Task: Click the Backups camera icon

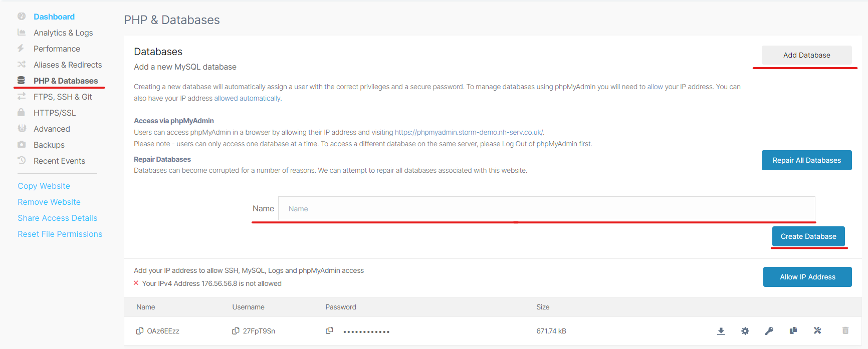Action: (x=22, y=144)
